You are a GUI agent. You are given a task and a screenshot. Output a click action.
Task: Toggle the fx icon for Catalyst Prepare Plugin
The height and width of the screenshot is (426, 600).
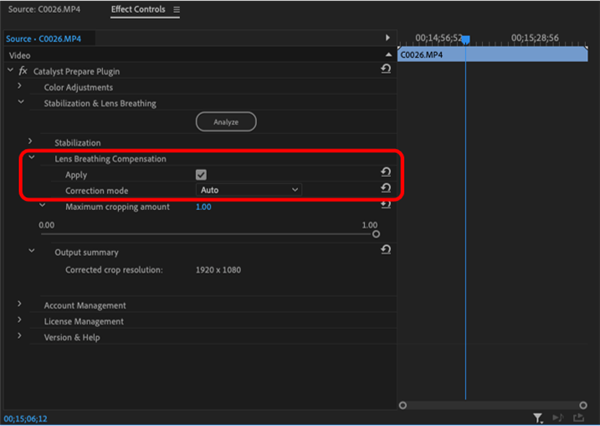23,71
